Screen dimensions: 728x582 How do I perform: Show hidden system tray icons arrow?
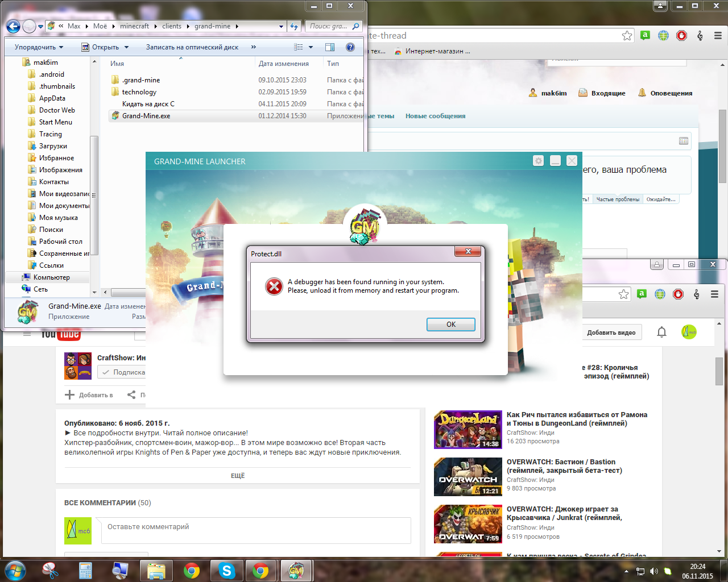[626, 571]
